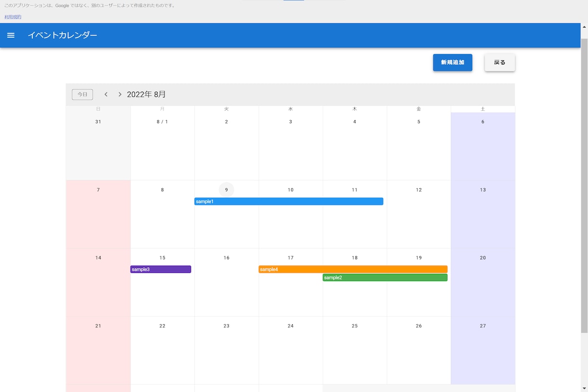
Task: Select day 26 on the calendar
Action: point(419,326)
